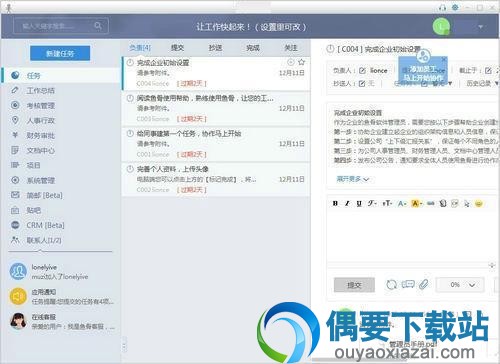Select task 完成企业初始设置 in list
500x364 pixels.
coord(216,73)
